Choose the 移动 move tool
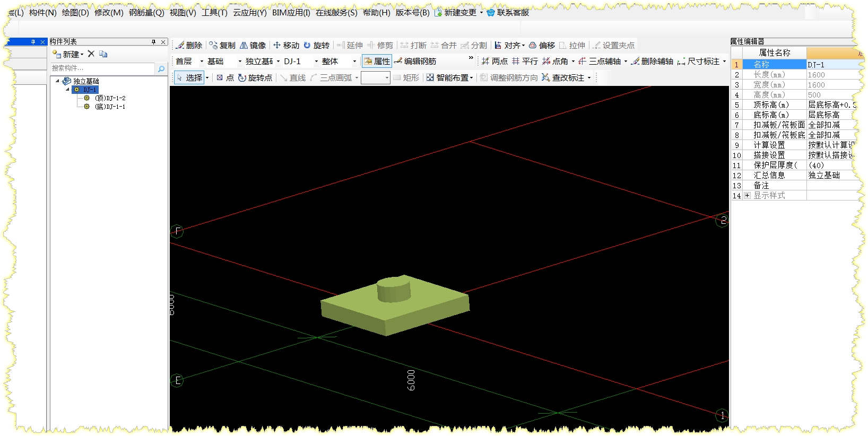Screen dimensions: 868x436 click(286, 46)
